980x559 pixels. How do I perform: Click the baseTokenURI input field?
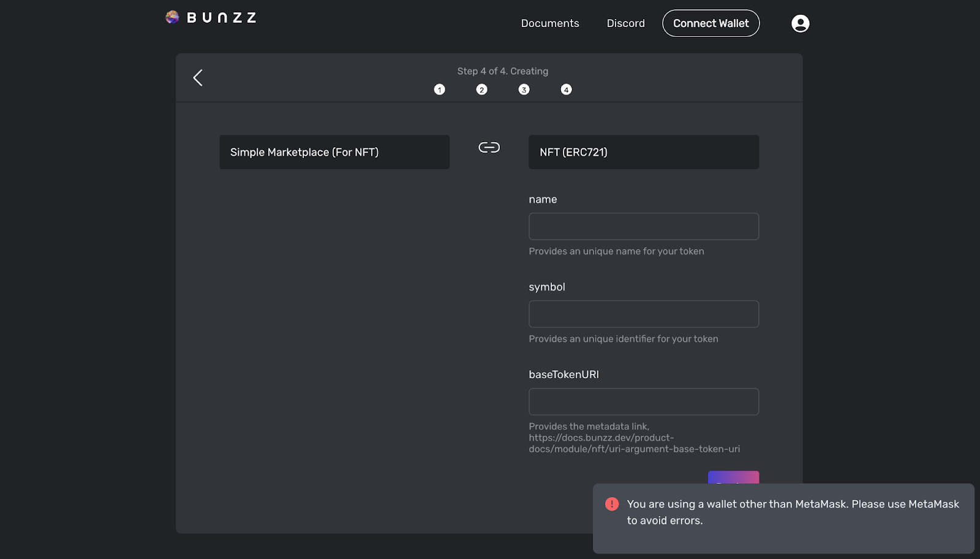pos(643,401)
